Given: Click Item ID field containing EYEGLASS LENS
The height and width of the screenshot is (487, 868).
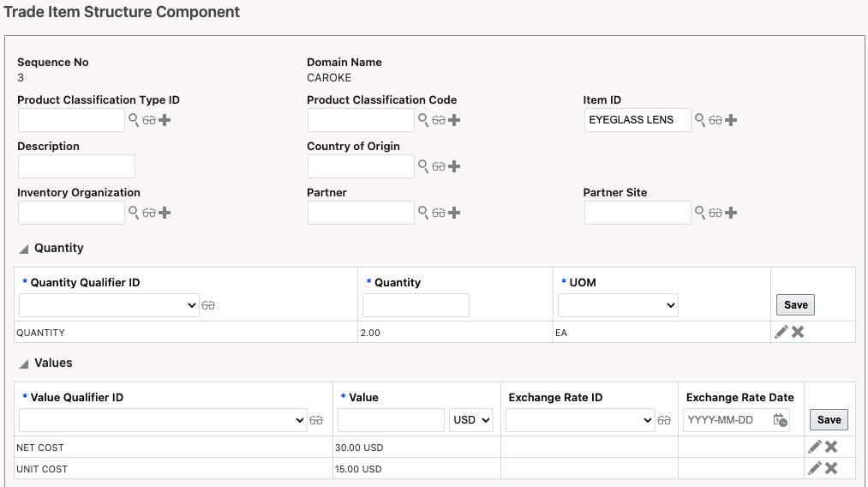Looking at the screenshot, I should [638, 120].
